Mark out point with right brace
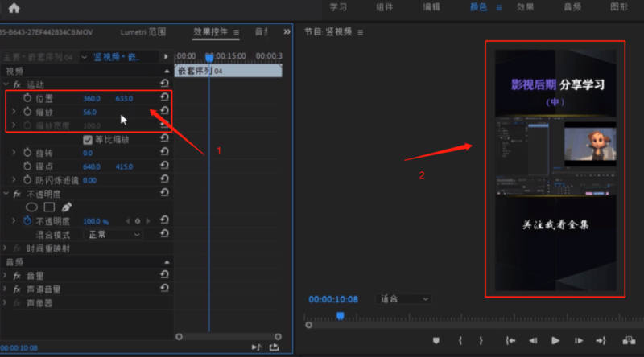 tap(481, 341)
